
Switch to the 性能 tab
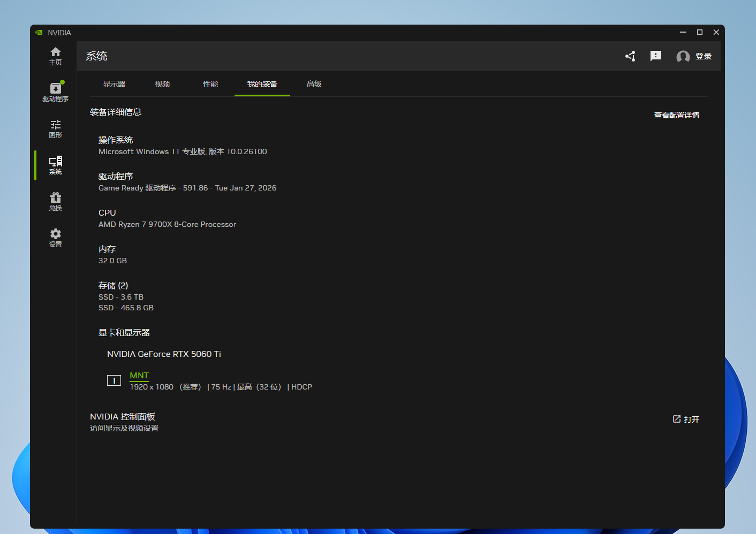click(x=210, y=84)
